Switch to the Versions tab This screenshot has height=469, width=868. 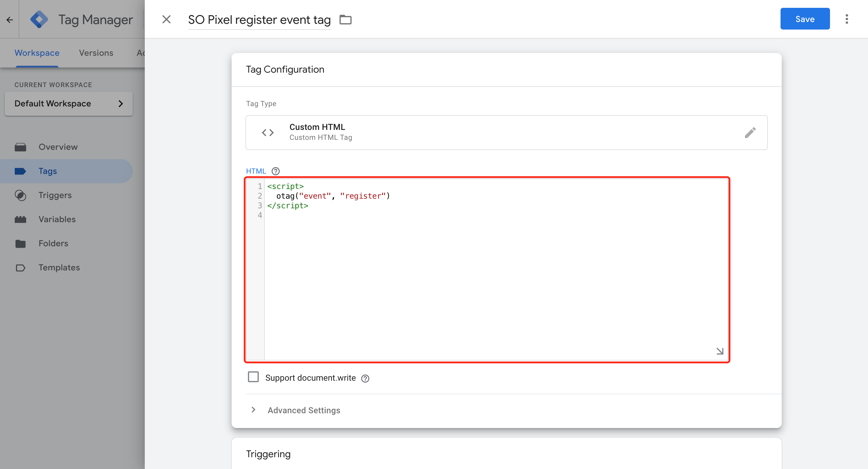96,53
